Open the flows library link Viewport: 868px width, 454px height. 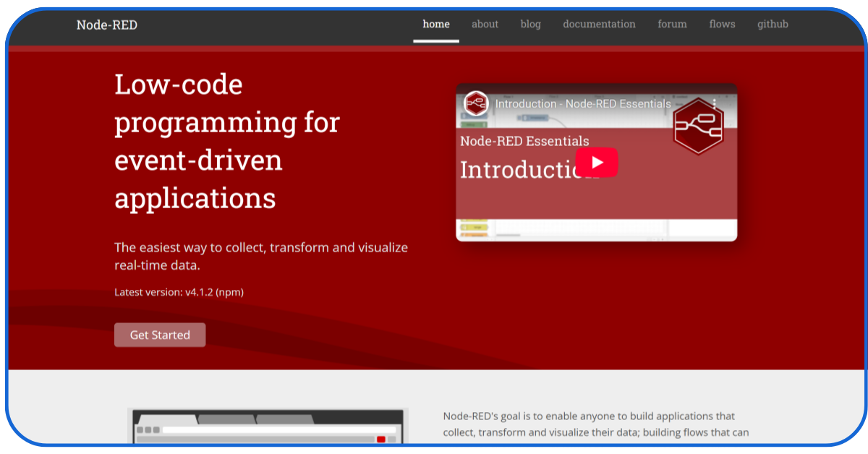(721, 24)
